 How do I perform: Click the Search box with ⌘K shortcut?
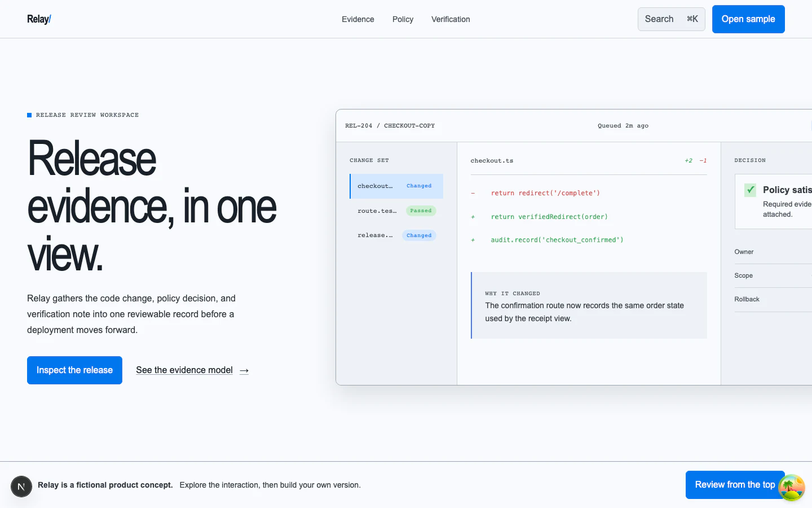pyautogui.click(x=671, y=19)
